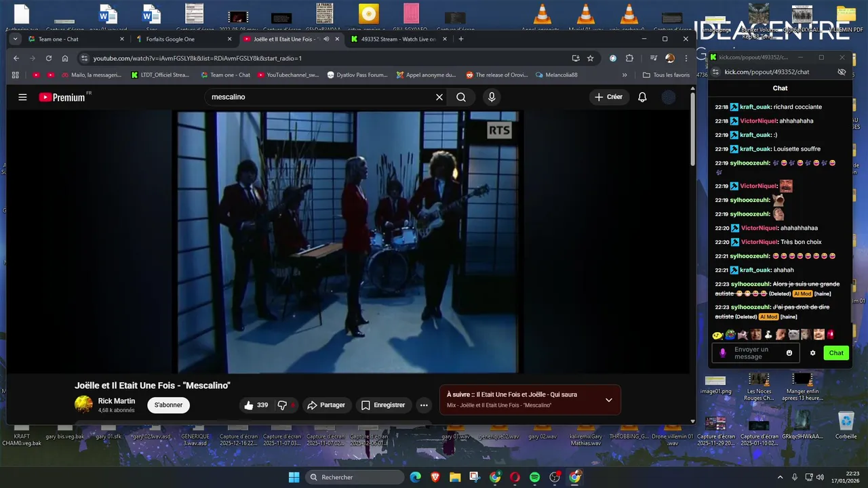
Task: Show hidden system tray icons chevron
Action: (x=779, y=477)
